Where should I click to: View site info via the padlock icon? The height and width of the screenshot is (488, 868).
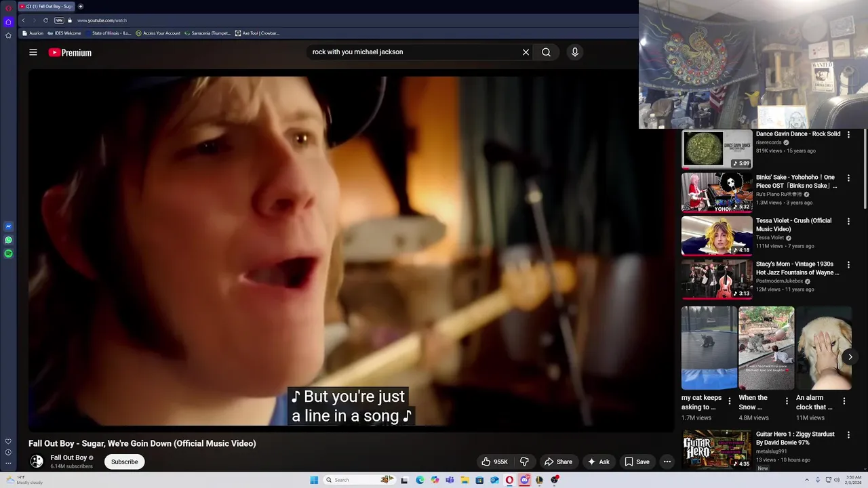(70, 20)
